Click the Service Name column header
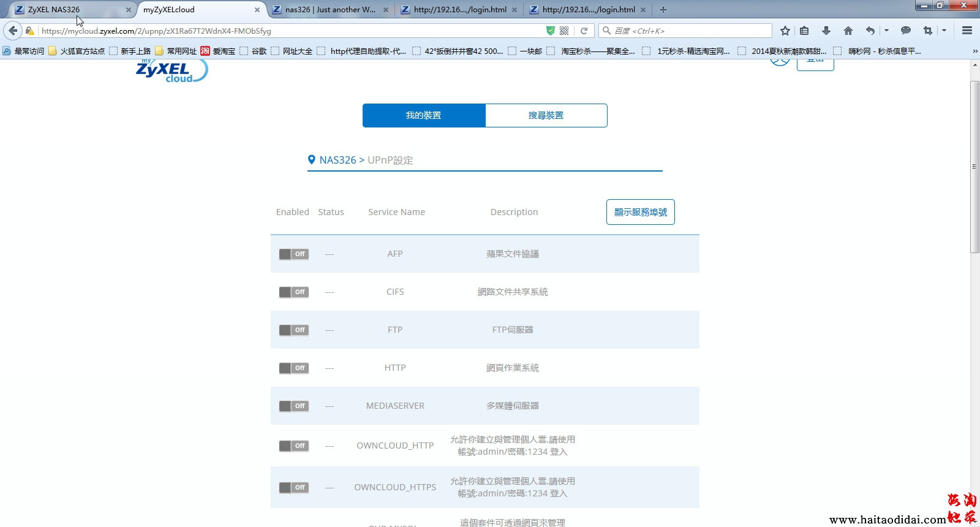 [396, 212]
